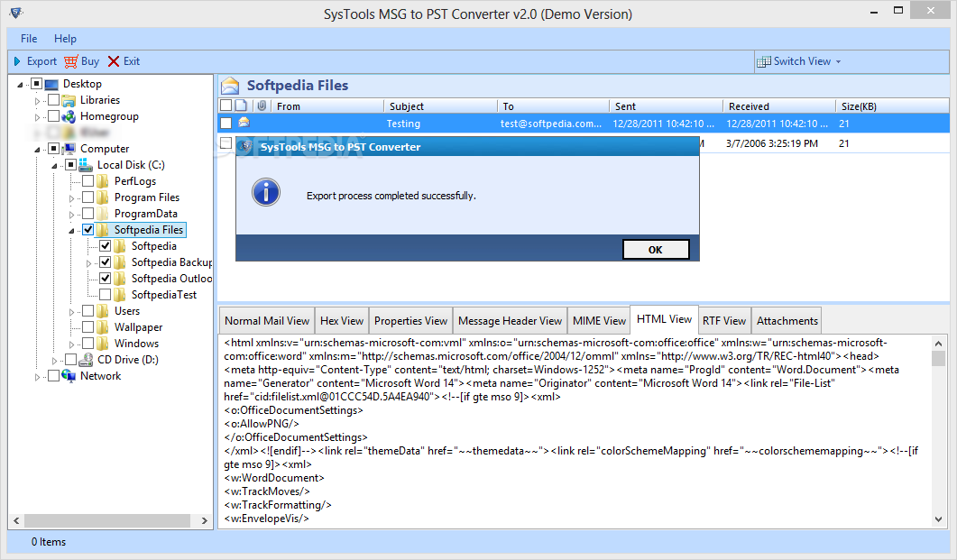
Task: Uncheck the Softpedia subfolder checkbox
Action: pos(105,246)
